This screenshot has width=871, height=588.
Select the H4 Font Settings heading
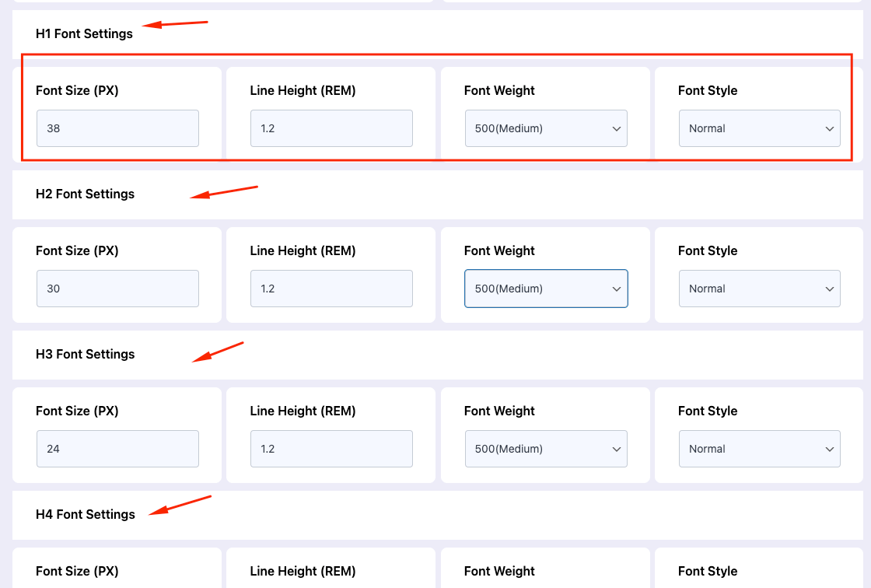[x=85, y=514]
